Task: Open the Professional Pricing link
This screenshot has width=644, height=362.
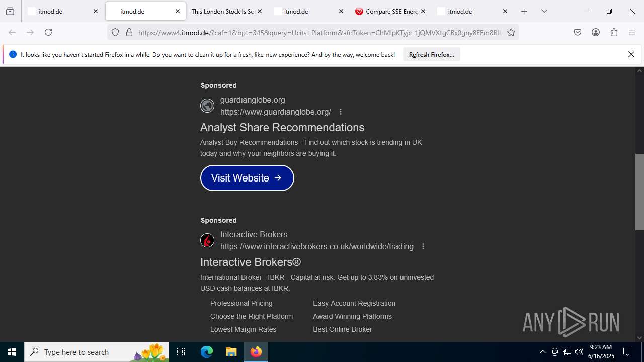Action: click(x=242, y=303)
